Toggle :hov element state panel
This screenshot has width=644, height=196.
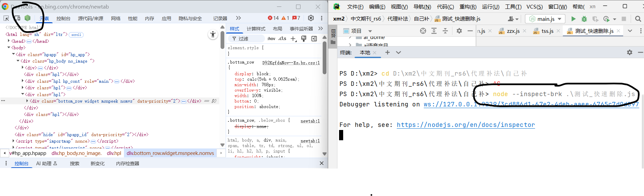click(x=271, y=39)
